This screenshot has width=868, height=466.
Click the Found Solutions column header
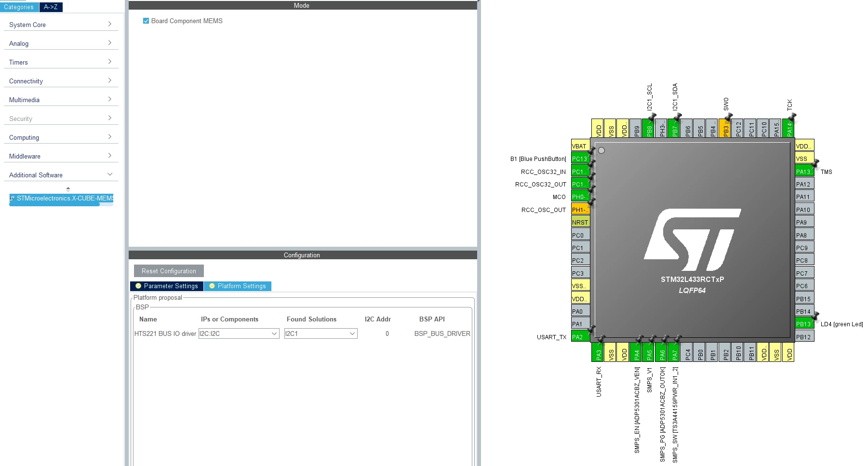(311, 319)
